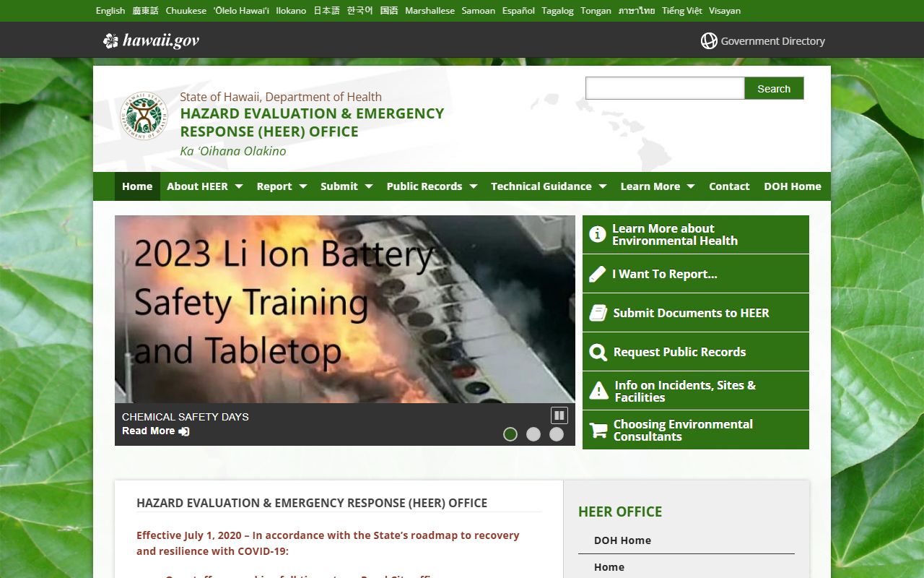
Task: Switch language to Tiếng Việt
Action: coord(682,11)
